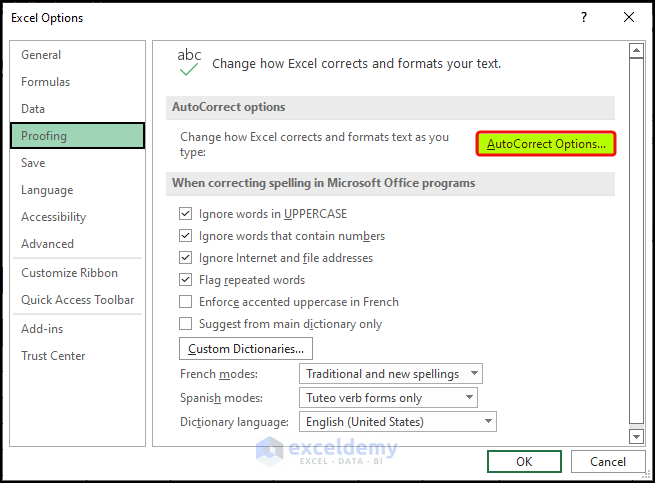
Task: Open Custom Dictionaries dialog
Action: pyautogui.click(x=246, y=348)
